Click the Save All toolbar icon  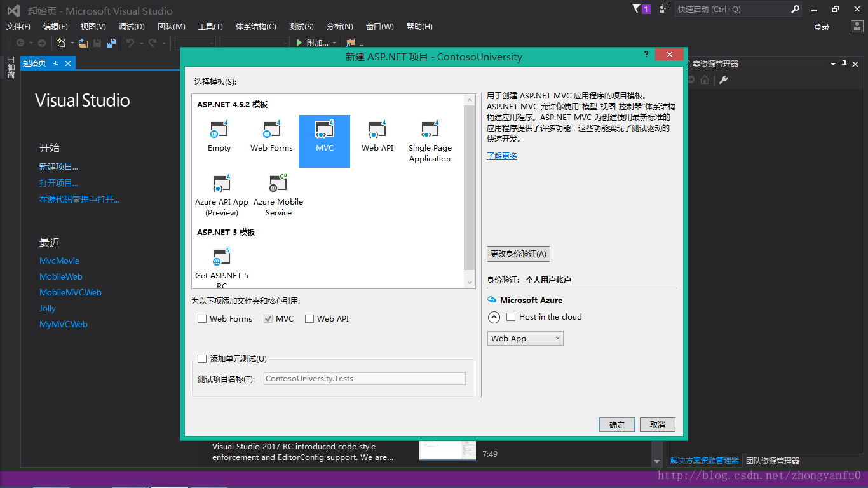coord(111,43)
